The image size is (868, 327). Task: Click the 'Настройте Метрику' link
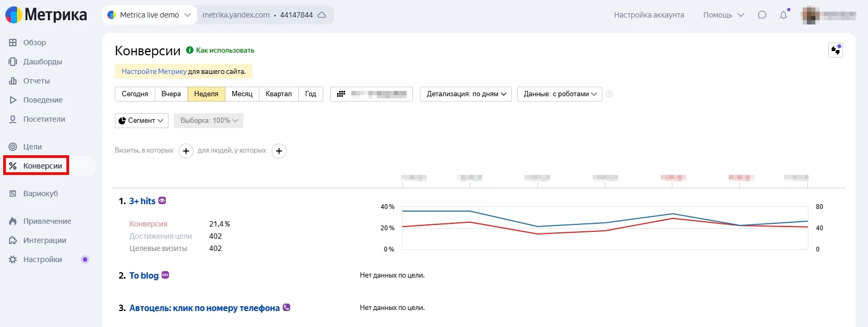(154, 71)
